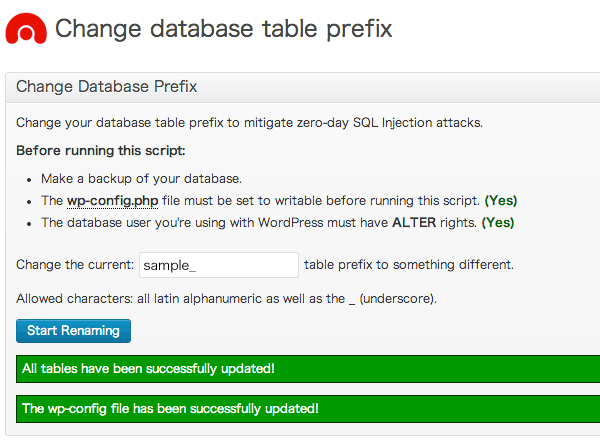The image size is (600, 442).
Task: Click the SQL Injection attacks description line
Action: 249,123
